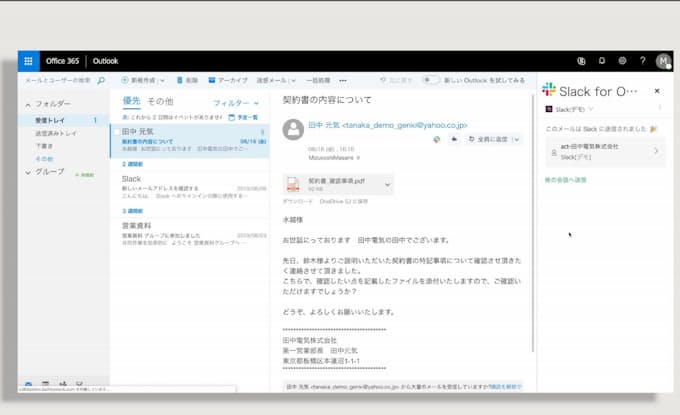
Task: Click the Skype icon in header
Action: pyautogui.click(x=581, y=61)
